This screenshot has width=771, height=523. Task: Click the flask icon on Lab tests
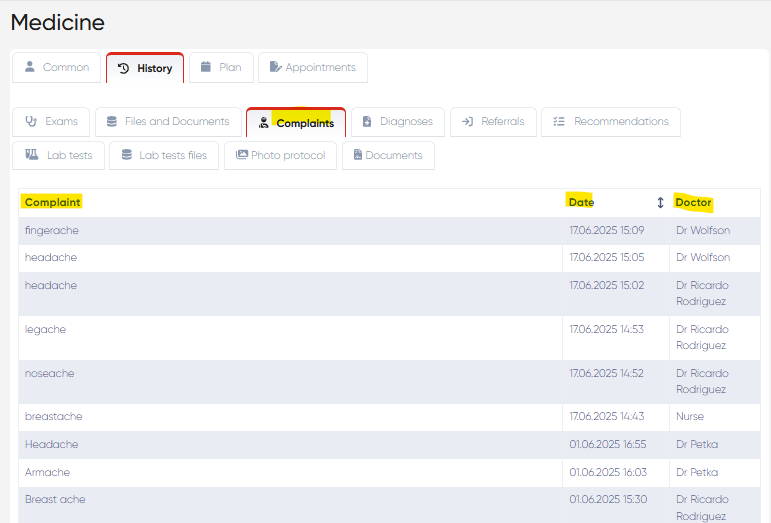point(32,156)
